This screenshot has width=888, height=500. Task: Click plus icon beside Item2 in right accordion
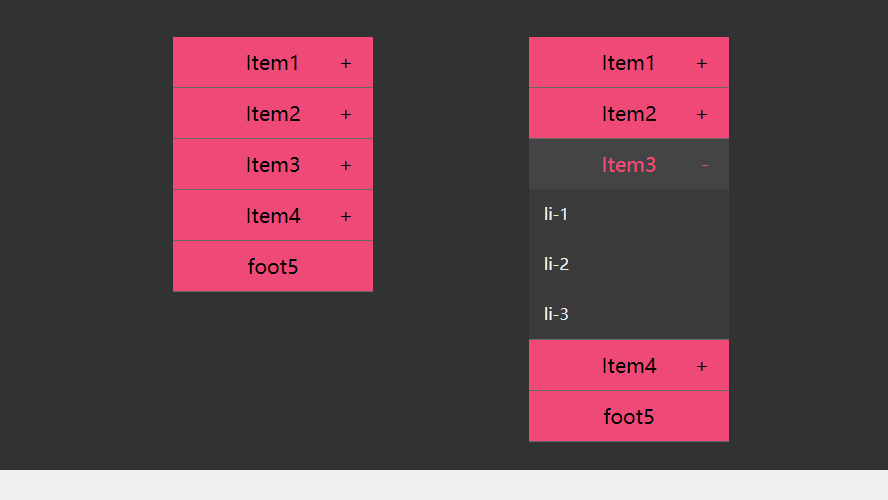click(702, 114)
